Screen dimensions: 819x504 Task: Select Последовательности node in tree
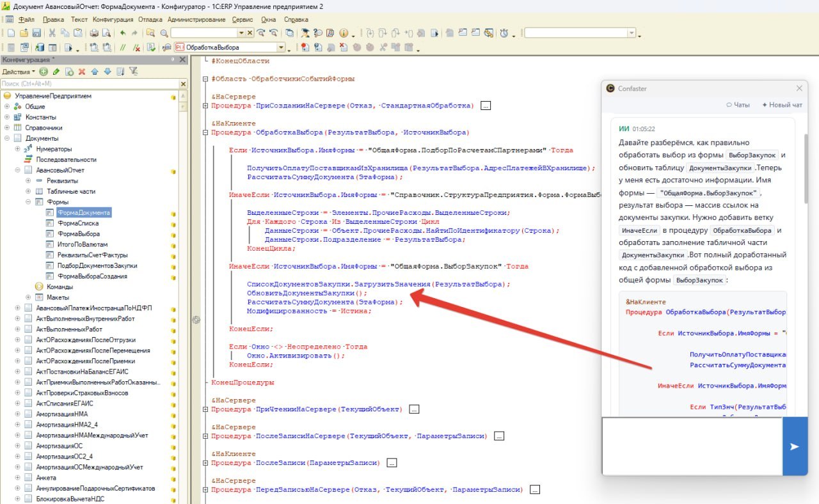coord(66,159)
